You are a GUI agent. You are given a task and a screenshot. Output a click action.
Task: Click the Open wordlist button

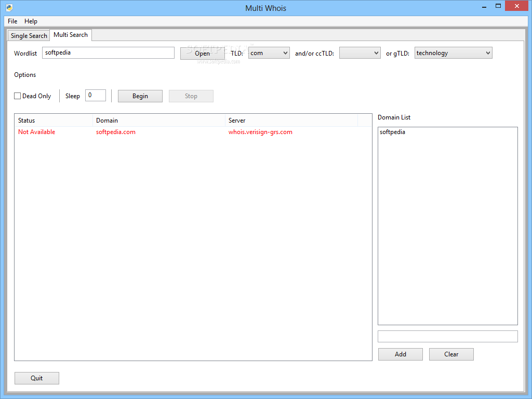[202, 54]
